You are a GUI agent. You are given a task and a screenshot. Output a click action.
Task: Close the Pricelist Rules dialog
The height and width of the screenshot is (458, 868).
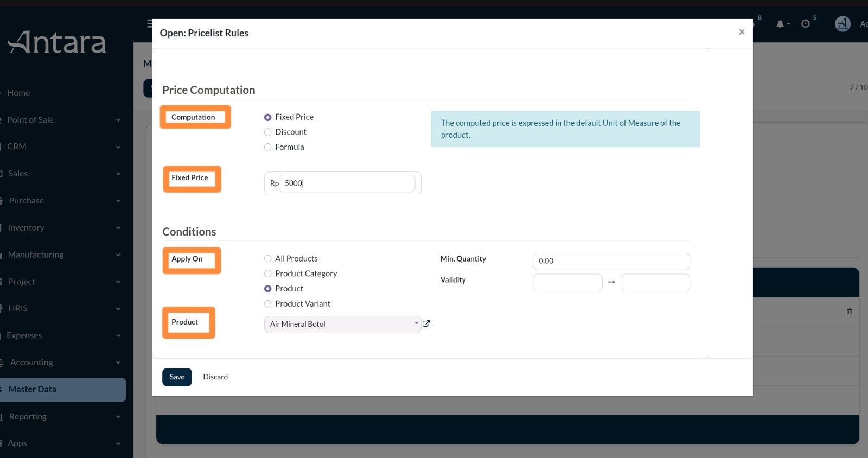(742, 32)
